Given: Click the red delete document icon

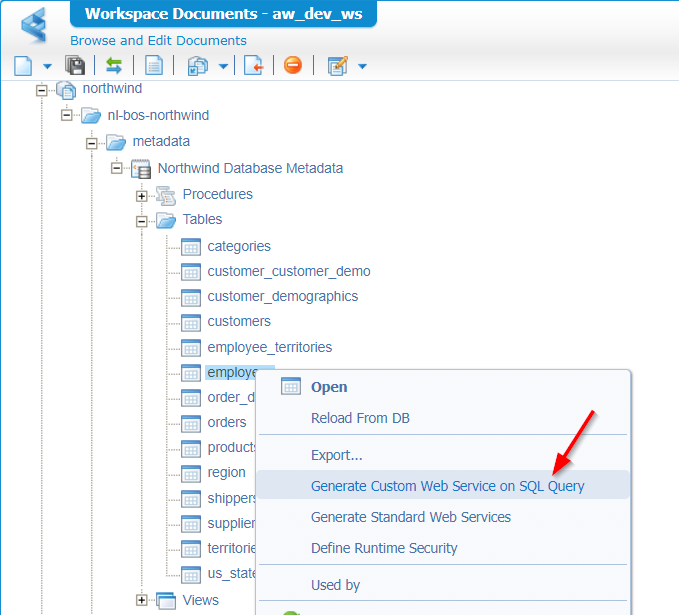Looking at the screenshot, I should (x=292, y=66).
